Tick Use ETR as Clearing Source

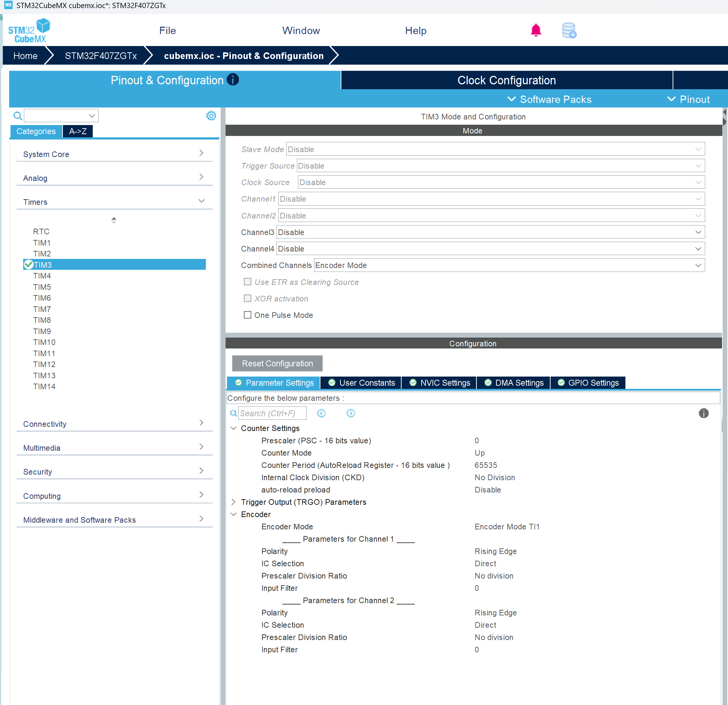pos(247,282)
